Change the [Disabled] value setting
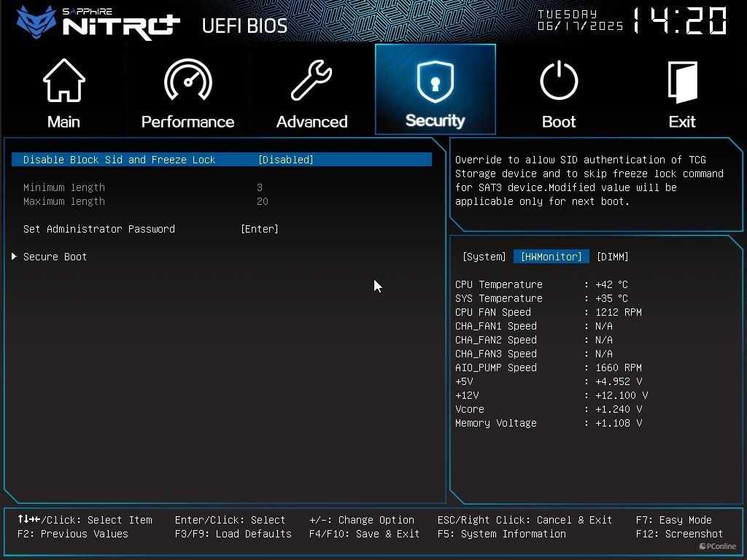 click(x=285, y=160)
